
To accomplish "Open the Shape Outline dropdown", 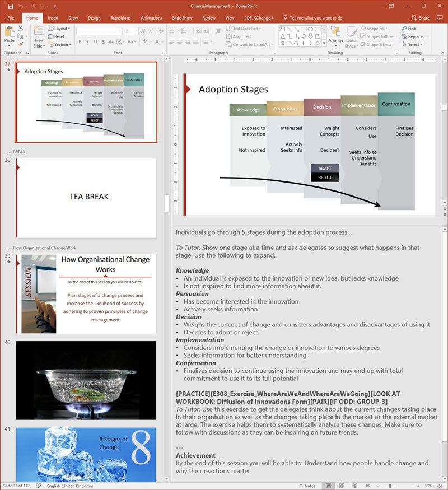I will point(378,36).
